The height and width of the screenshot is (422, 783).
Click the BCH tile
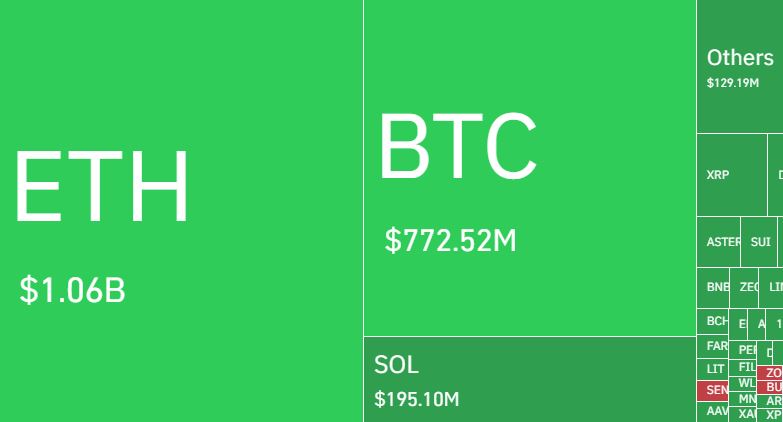click(712, 322)
